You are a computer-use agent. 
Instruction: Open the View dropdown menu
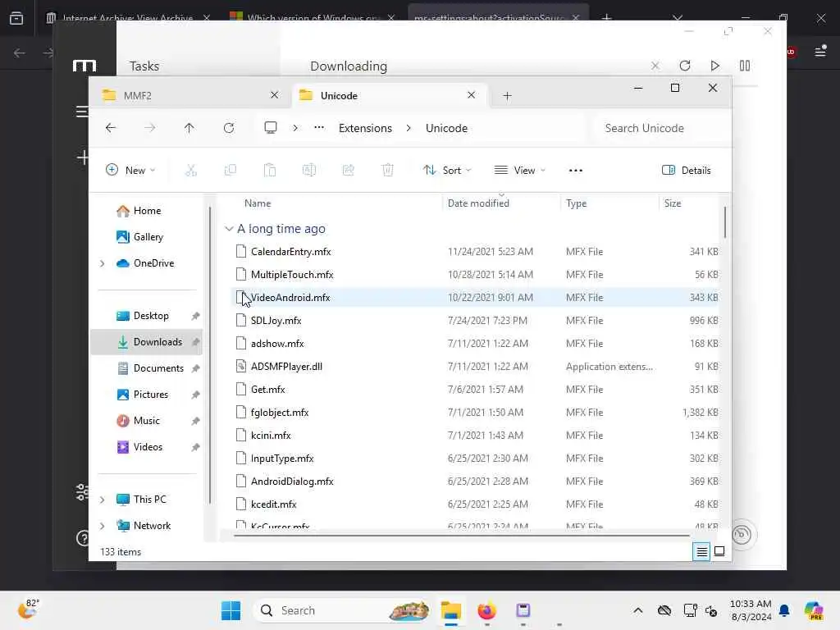[x=519, y=171]
